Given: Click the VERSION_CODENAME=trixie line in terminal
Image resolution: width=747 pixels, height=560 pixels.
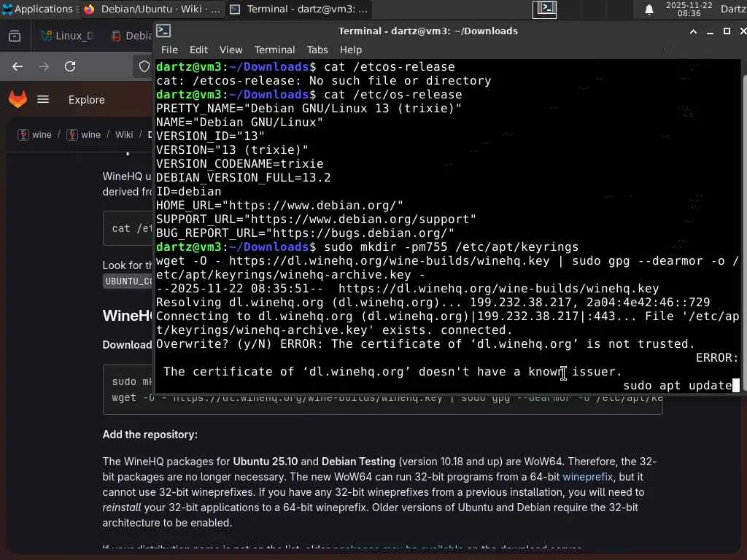Looking at the screenshot, I should pyautogui.click(x=239, y=164).
